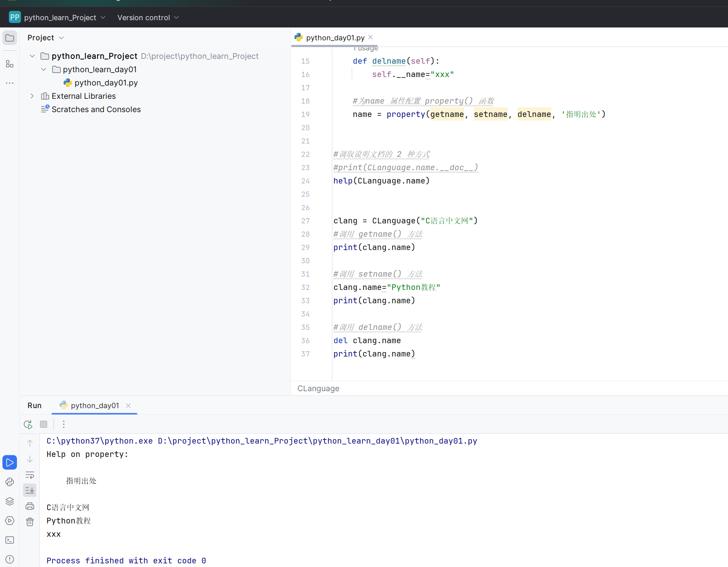Show more tool windows ellipsis
Screen dimensions: 728x567
pyautogui.click(x=10, y=83)
